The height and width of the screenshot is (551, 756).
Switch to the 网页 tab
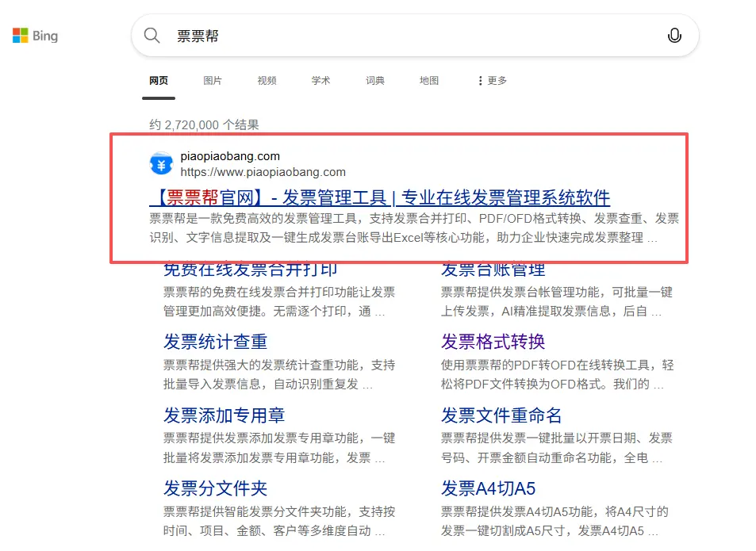click(159, 81)
